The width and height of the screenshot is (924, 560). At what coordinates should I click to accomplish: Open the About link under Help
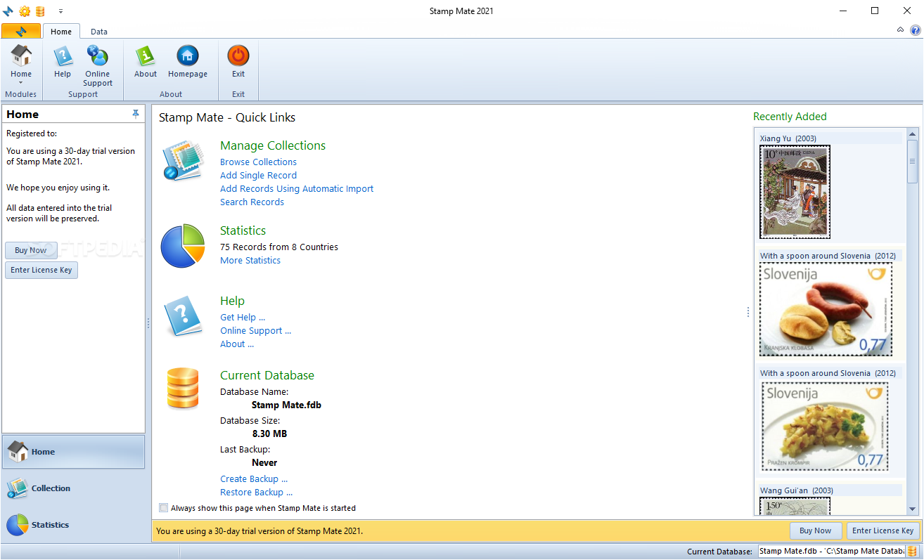pos(237,344)
